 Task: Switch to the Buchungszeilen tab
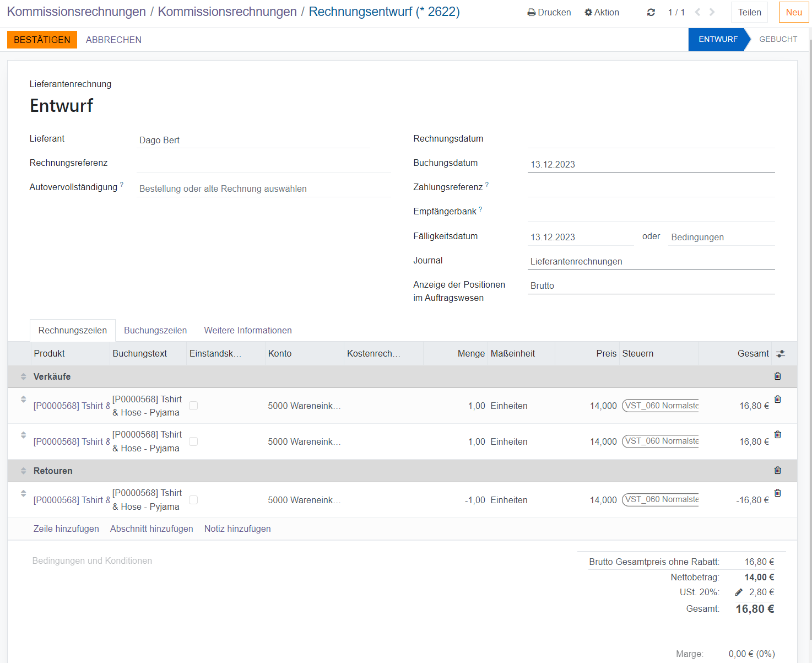(155, 330)
